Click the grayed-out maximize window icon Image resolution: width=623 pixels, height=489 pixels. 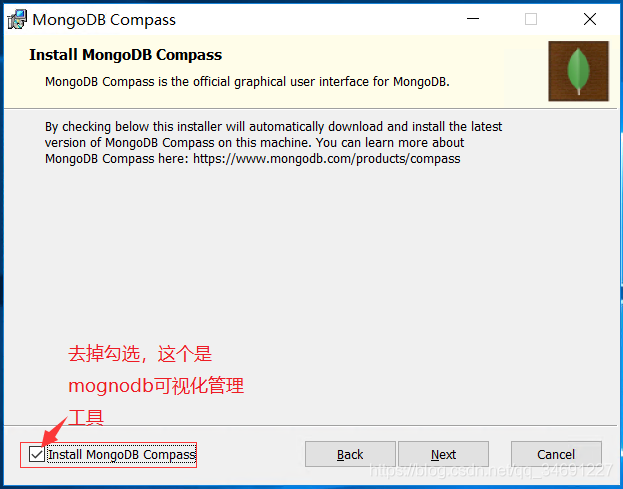click(531, 19)
